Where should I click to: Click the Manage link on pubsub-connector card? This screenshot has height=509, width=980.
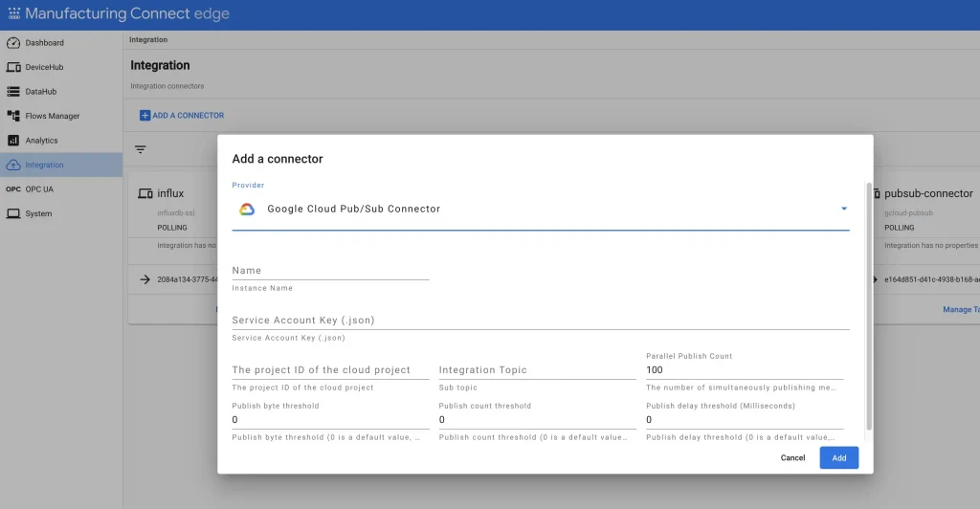click(961, 310)
